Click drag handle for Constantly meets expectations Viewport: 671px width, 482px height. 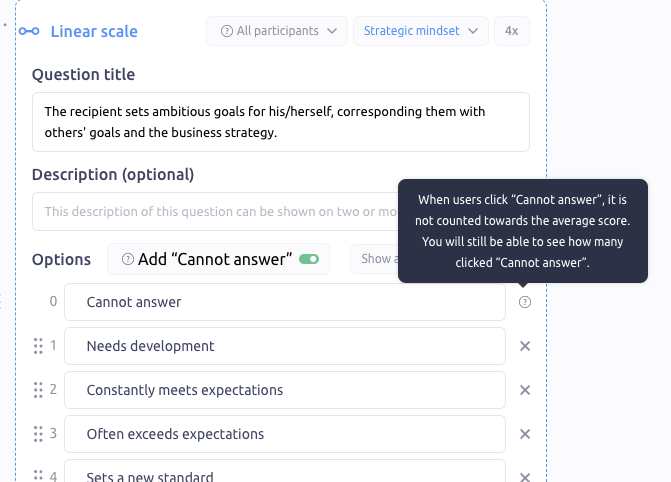(38, 390)
